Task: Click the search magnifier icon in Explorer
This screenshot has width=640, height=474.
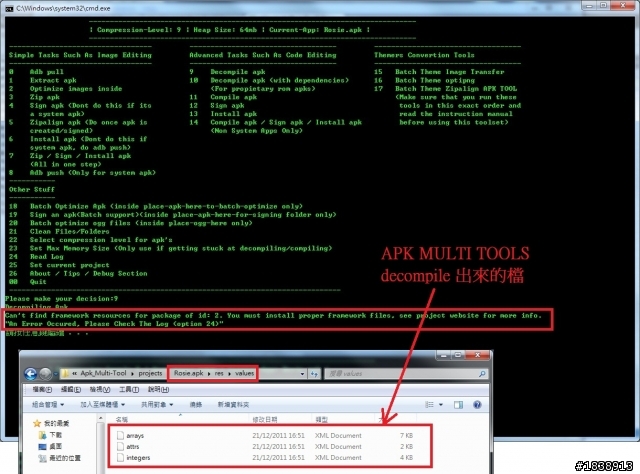Action: tap(482, 374)
